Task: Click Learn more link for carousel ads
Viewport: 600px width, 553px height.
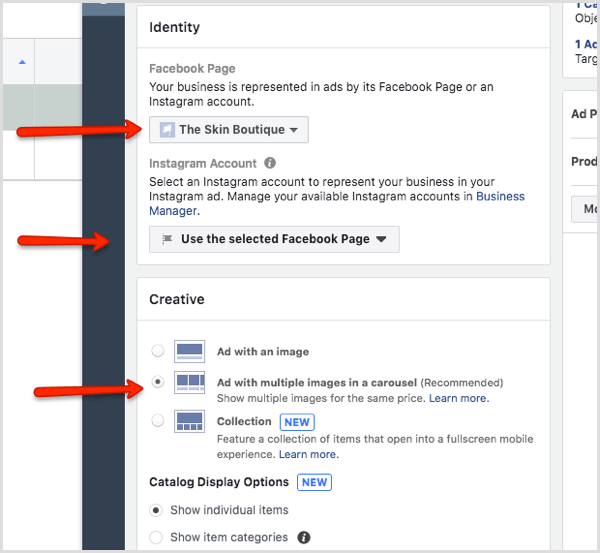Action: coord(459,398)
